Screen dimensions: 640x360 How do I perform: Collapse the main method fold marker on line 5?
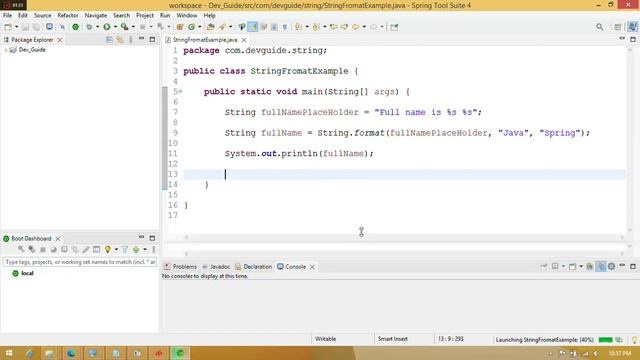click(x=180, y=91)
